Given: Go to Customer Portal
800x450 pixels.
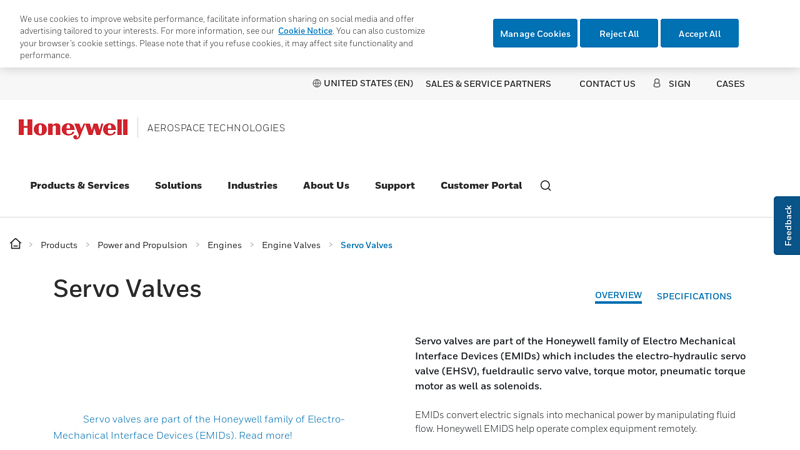Looking at the screenshot, I should click(x=481, y=185).
